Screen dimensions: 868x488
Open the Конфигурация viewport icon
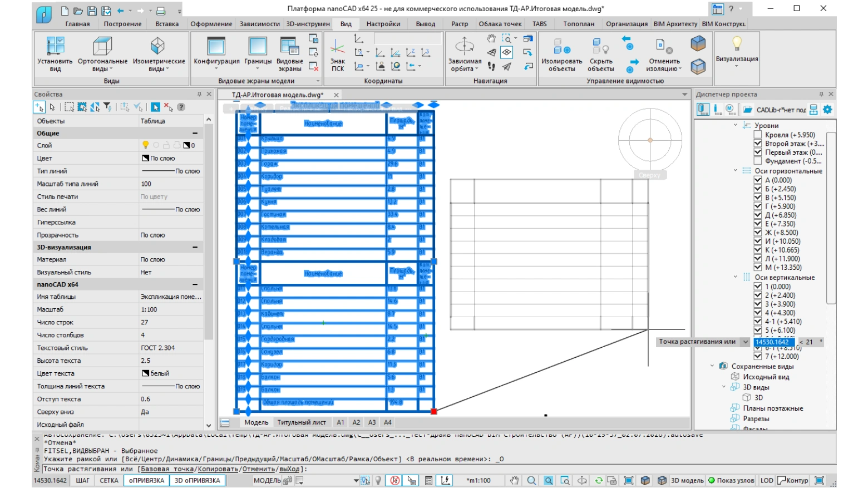point(216,46)
